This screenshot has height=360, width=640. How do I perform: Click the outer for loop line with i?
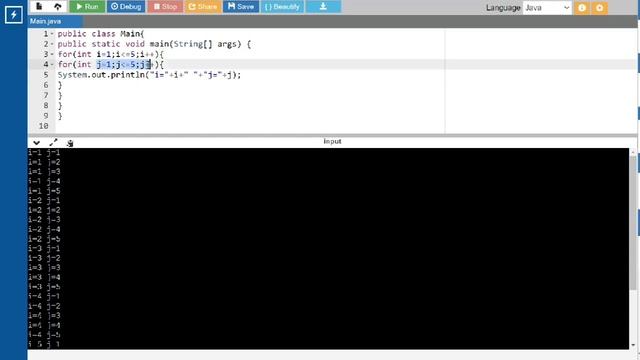coord(111,54)
